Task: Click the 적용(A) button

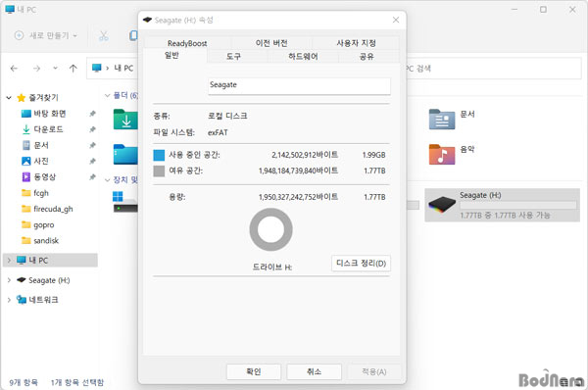Action: (x=374, y=371)
